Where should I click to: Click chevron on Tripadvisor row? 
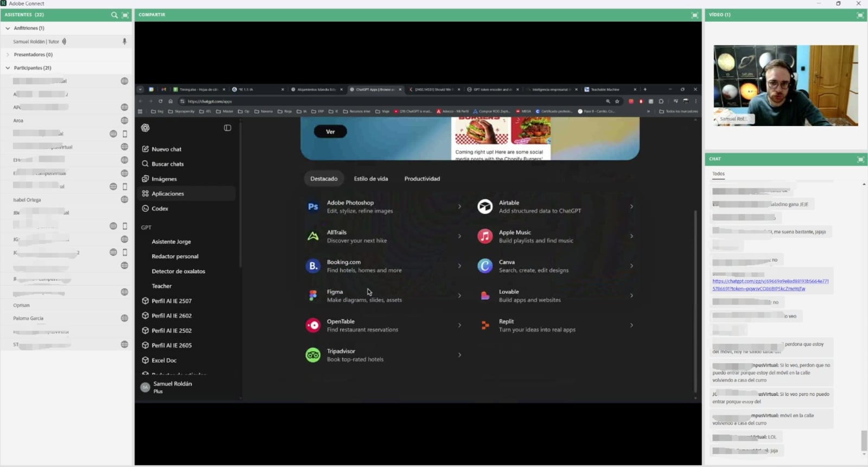(459, 355)
